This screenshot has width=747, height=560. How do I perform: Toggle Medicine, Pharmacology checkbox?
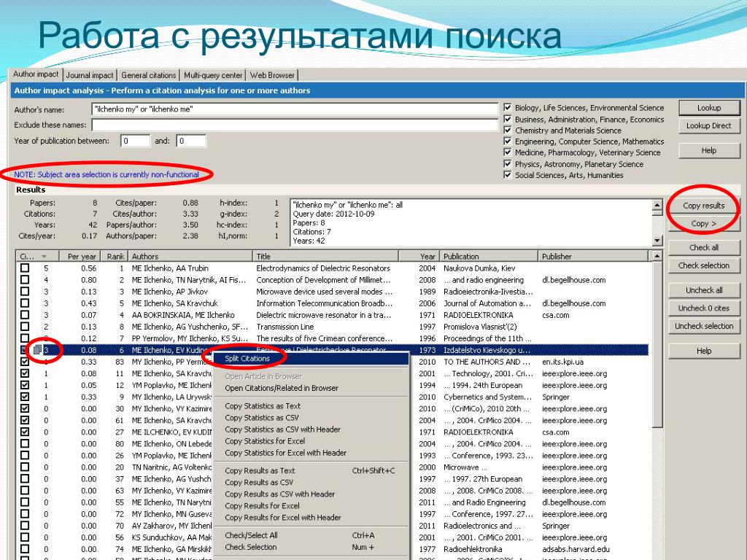pos(508,152)
